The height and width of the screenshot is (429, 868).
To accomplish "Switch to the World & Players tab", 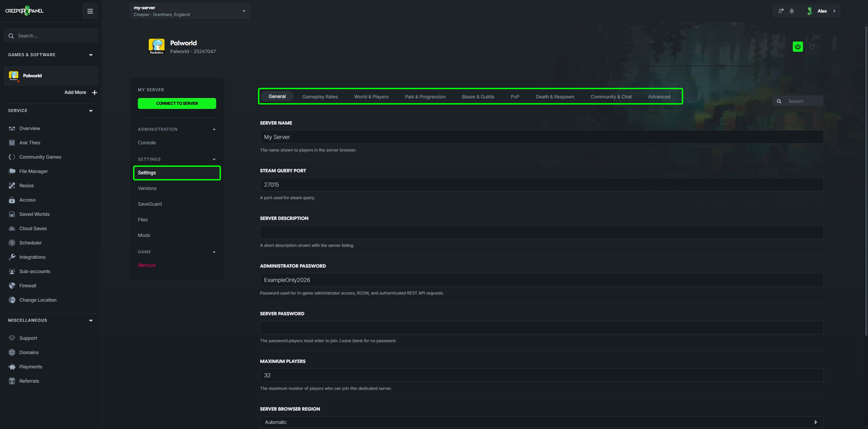I will click(x=371, y=97).
